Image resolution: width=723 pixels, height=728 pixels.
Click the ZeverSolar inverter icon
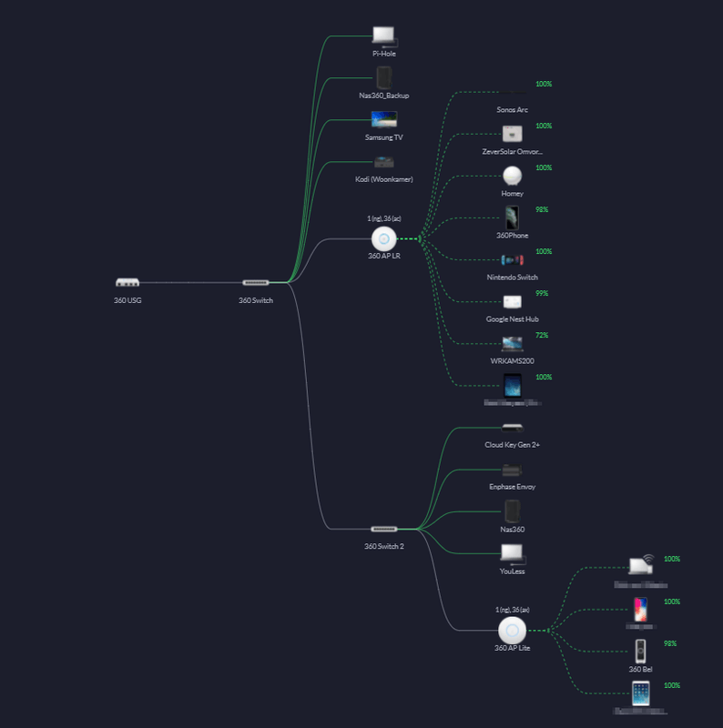point(512,134)
